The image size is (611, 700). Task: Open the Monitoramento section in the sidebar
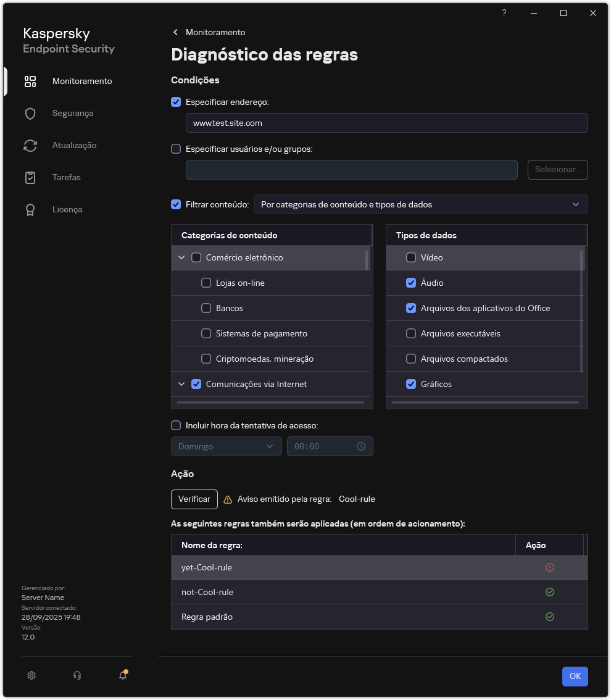[81, 81]
